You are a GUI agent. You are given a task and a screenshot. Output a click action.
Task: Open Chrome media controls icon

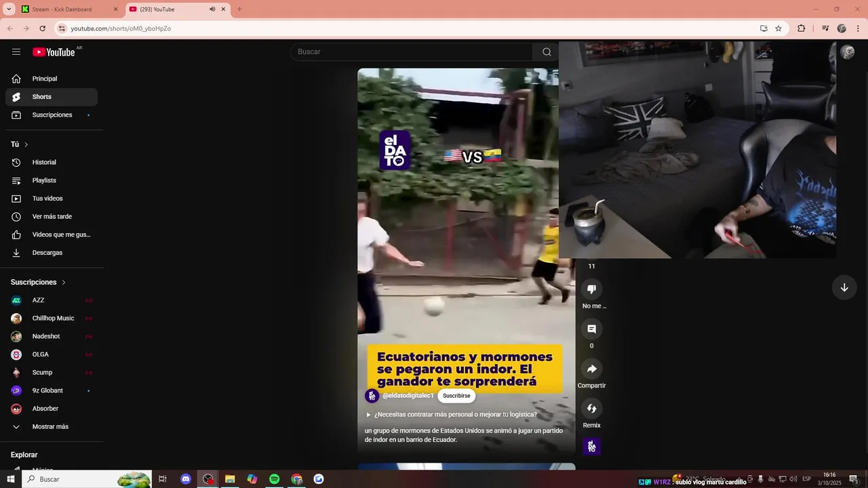pyautogui.click(x=825, y=28)
